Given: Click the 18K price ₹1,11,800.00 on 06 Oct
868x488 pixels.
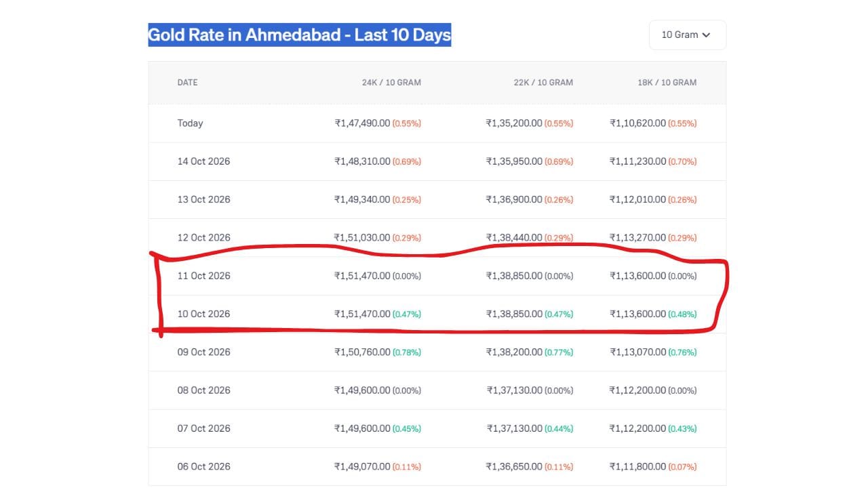Looking at the screenshot, I should (637, 466).
